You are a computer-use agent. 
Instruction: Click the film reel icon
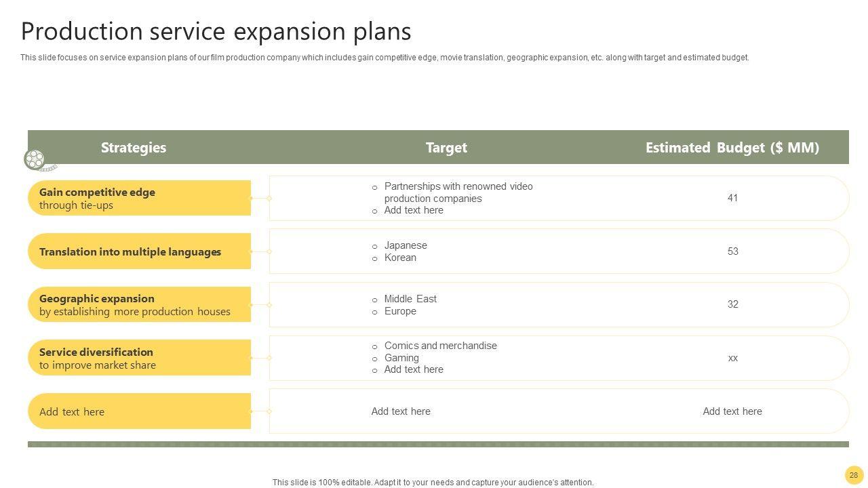point(35,160)
